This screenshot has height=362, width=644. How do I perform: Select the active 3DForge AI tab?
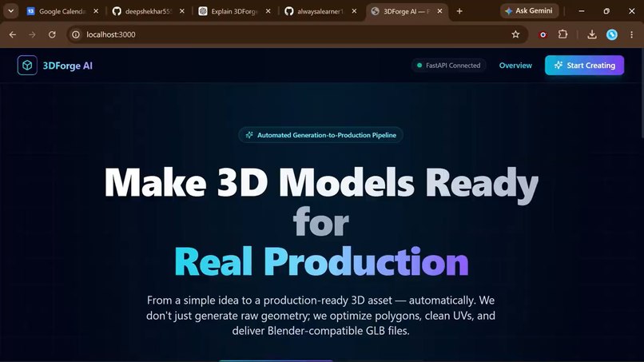pyautogui.click(x=406, y=11)
